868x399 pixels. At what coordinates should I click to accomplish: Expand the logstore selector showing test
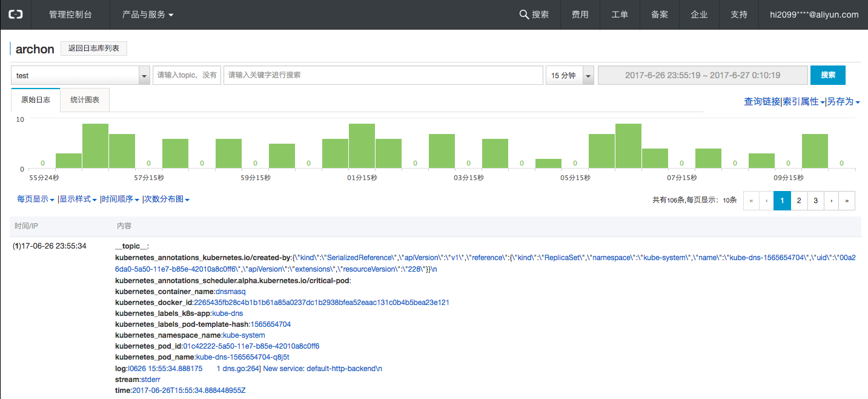pyautogui.click(x=144, y=76)
